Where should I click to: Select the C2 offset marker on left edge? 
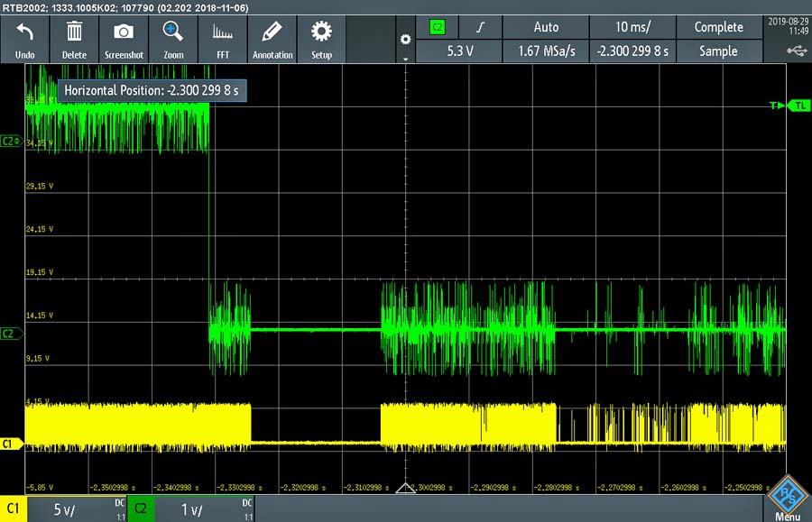coord(12,141)
